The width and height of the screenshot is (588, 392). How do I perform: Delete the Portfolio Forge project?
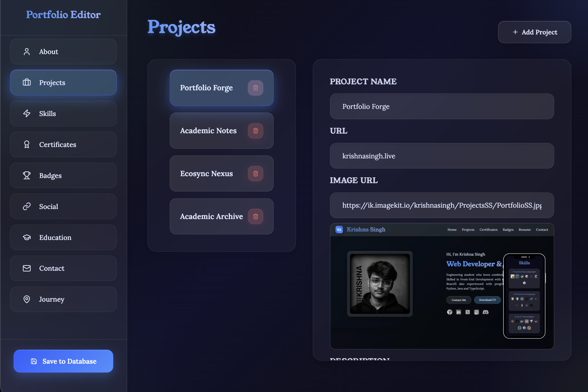click(x=255, y=88)
